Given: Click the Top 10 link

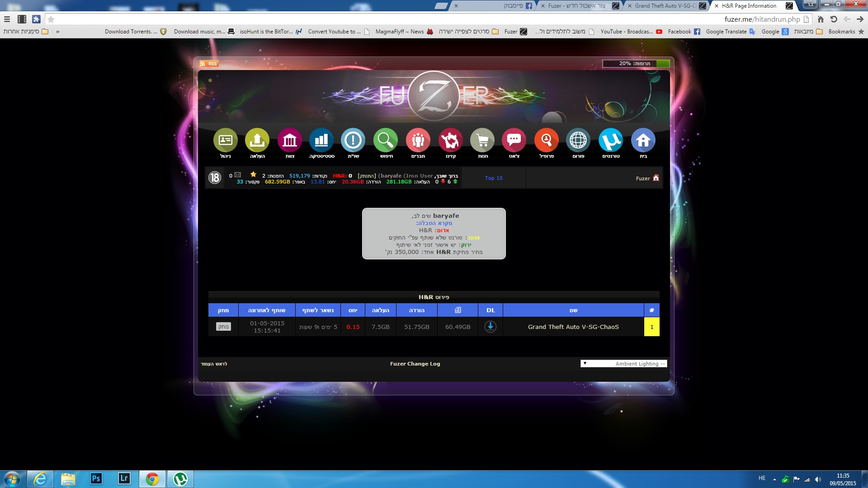Looking at the screenshot, I should tap(494, 178).
